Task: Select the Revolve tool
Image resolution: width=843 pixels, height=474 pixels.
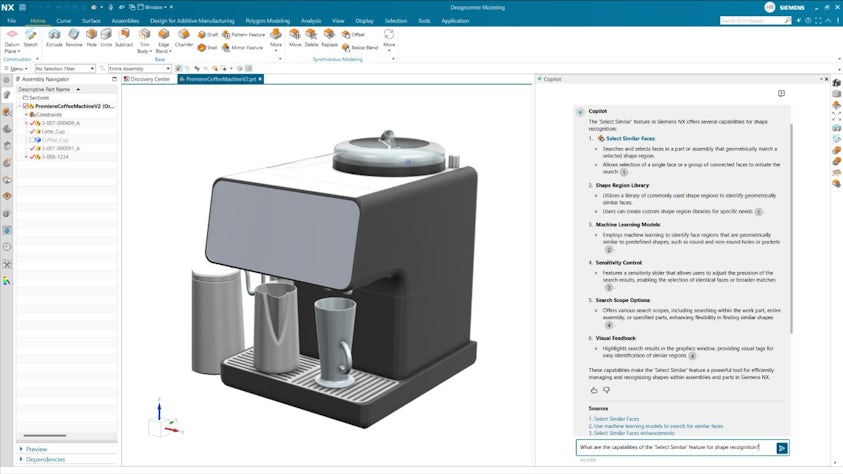Action: (74, 38)
